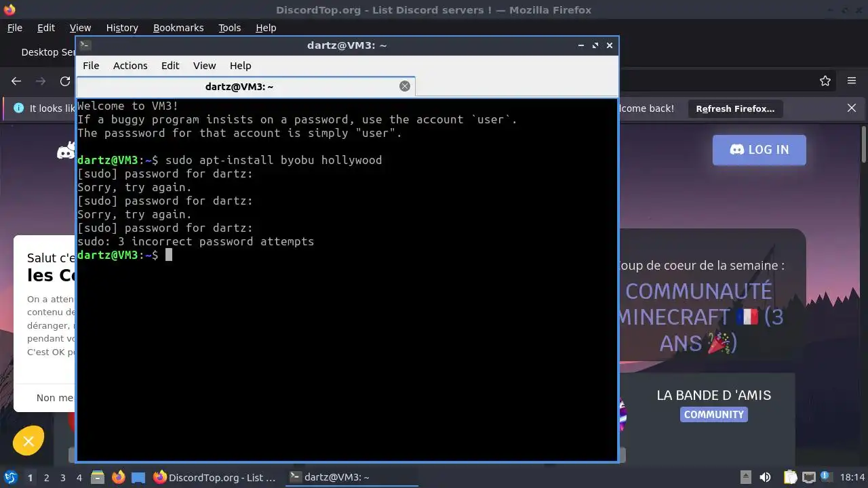Click the info icon in notification bar
The image size is (868, 488).
[18, 108]
